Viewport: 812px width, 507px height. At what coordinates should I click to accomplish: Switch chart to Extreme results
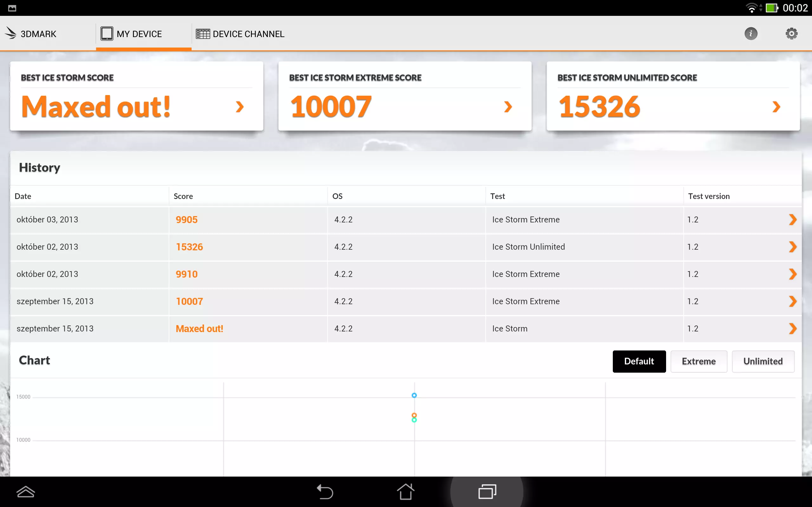point(698,361)
